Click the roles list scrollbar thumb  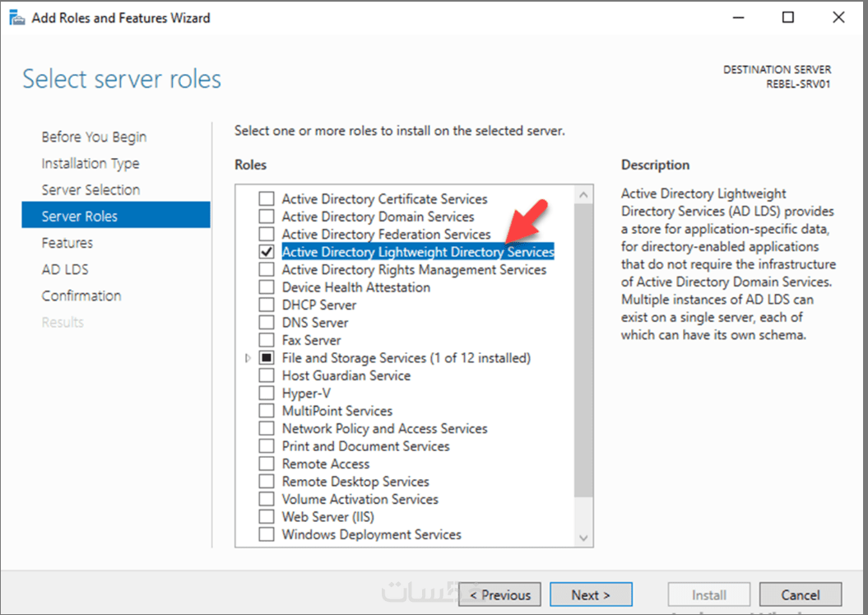pos(583,350)
